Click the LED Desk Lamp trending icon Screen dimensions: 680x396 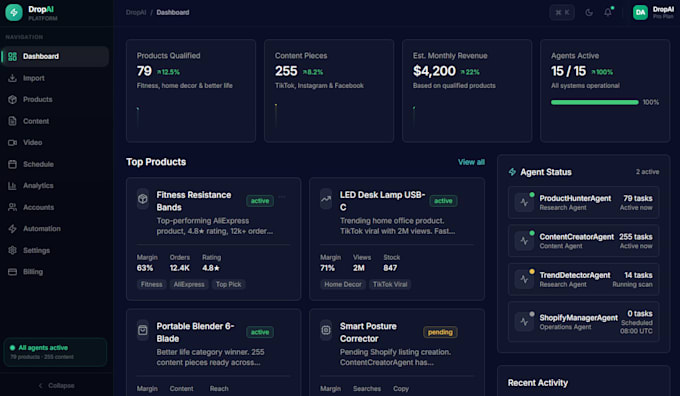point(326,199)
